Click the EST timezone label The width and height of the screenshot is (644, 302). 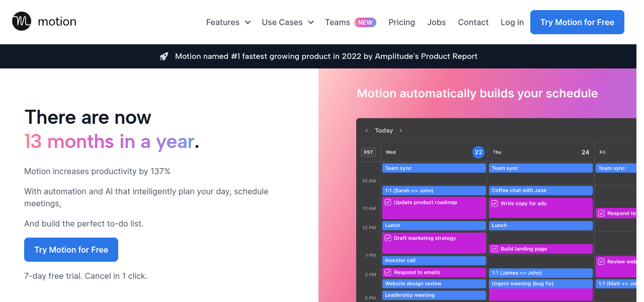click(368, 152)
